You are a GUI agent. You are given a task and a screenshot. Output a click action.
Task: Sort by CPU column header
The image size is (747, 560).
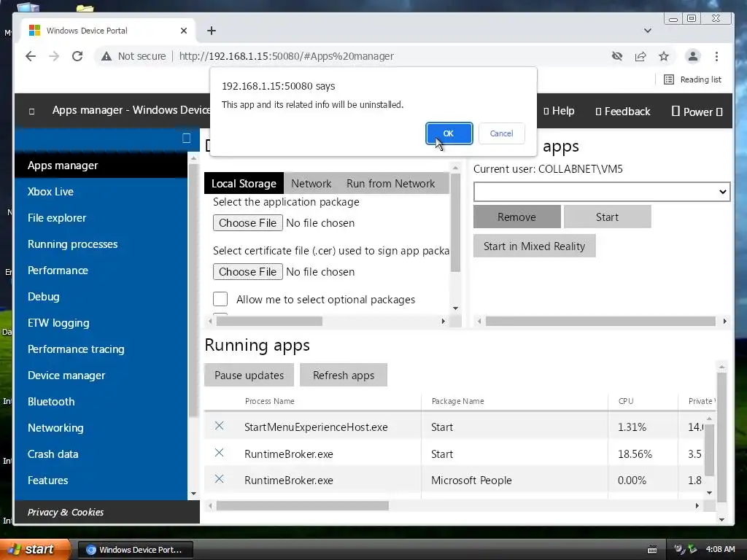pos(626,401)
